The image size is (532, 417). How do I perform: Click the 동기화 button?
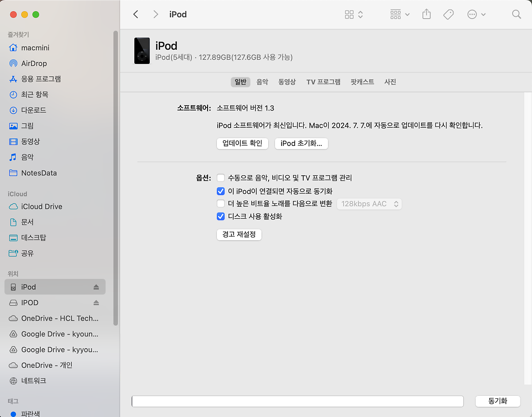[x=497, y=401]
